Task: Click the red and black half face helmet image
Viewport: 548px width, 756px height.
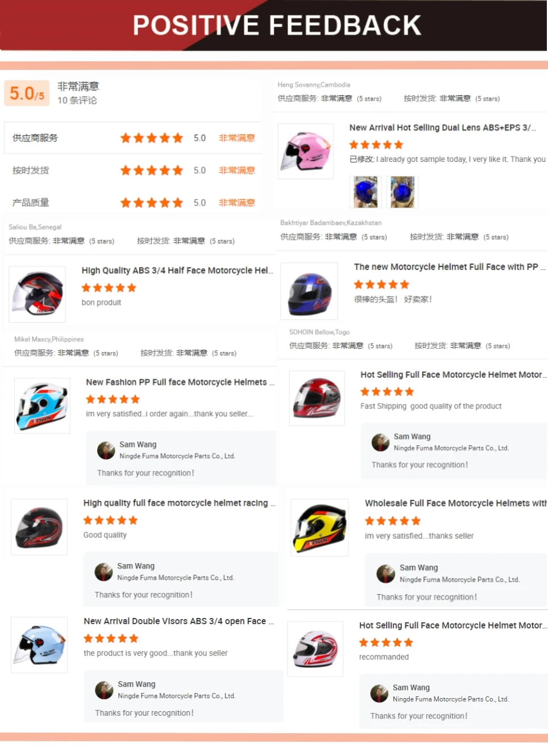Action: [x=38, y=294]
